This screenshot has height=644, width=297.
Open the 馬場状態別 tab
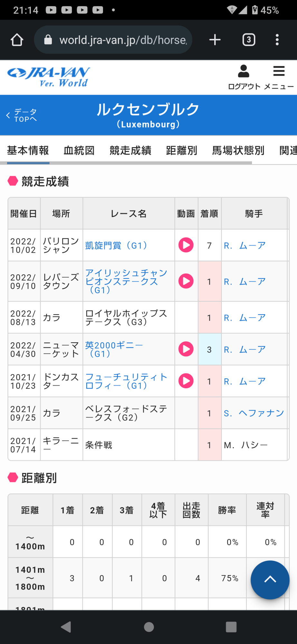[x=238, y=150]
